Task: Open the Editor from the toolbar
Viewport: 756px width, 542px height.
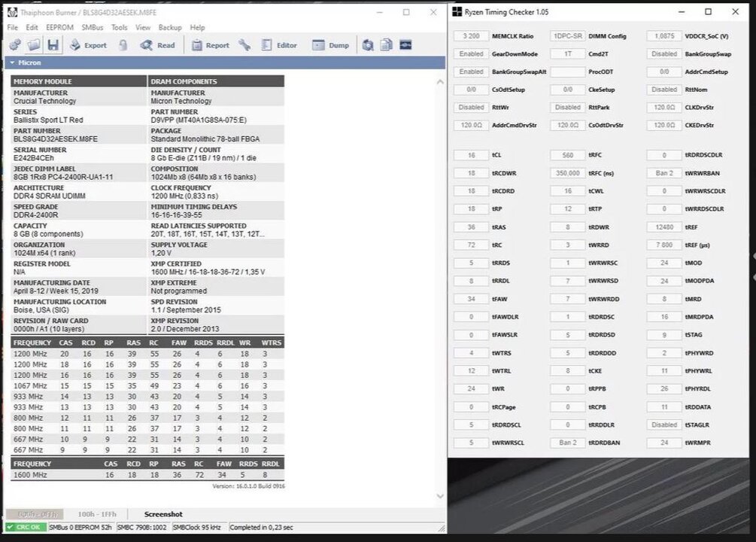Action: tap(279, 45)
